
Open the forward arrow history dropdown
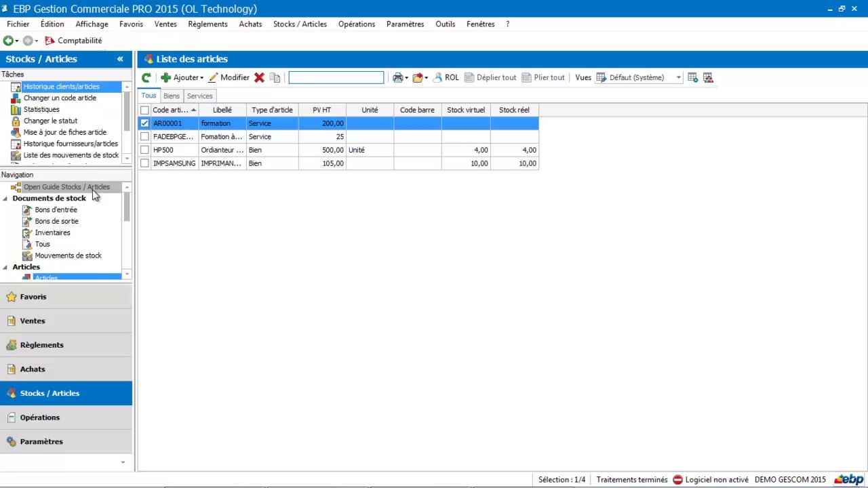click(37, 41)
